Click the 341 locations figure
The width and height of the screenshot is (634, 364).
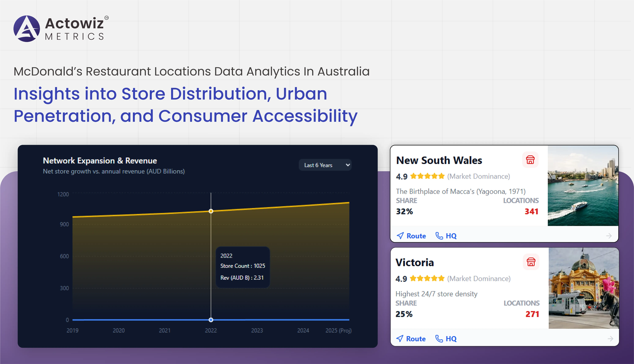(531, 211)
